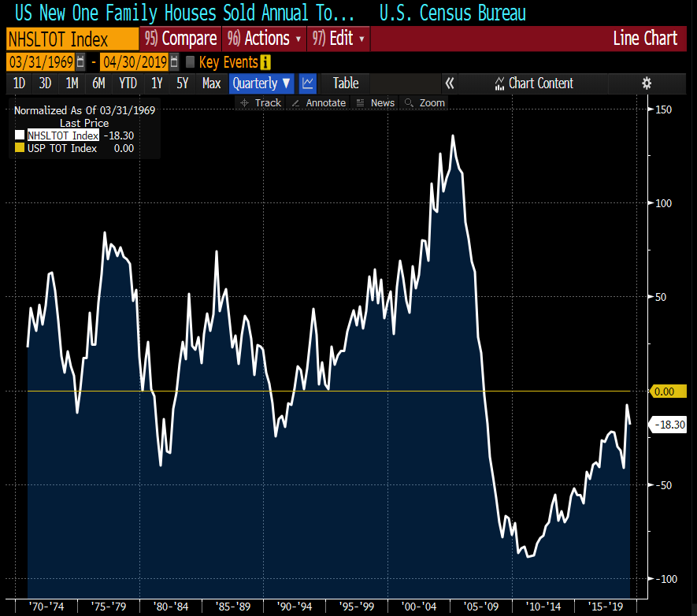Viewport: 697px width, 616px height.
Task: Activate the Zoom magnifier tool
Action: (425, 102)
